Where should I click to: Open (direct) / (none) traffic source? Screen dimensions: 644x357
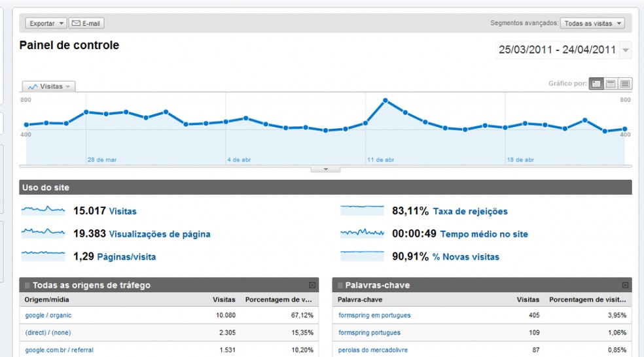(x=48, y=333)
